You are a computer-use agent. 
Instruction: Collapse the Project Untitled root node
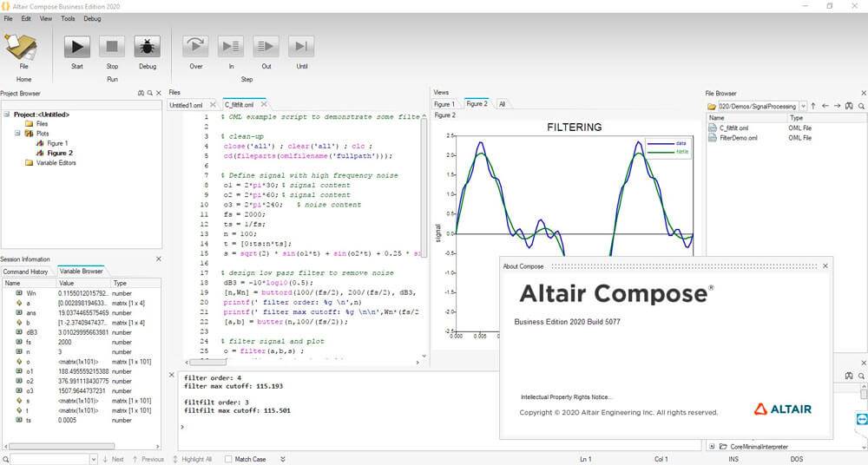click(x=7, y=115)
